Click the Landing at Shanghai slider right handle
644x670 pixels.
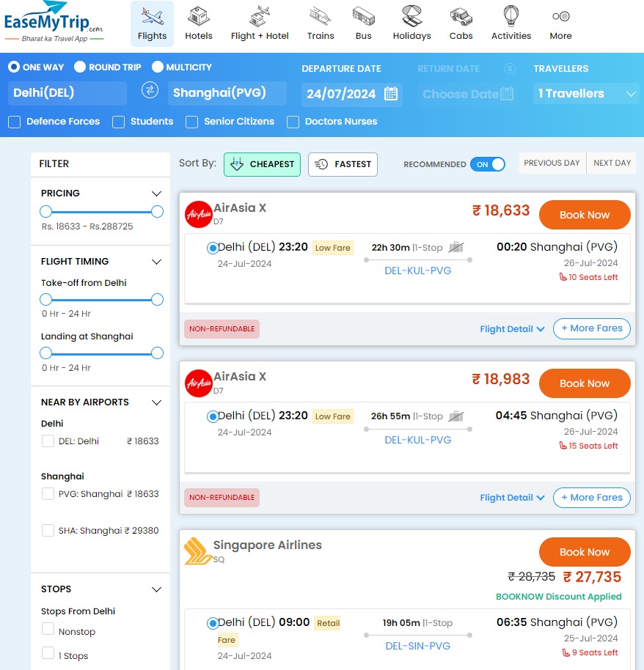(158, 353)
